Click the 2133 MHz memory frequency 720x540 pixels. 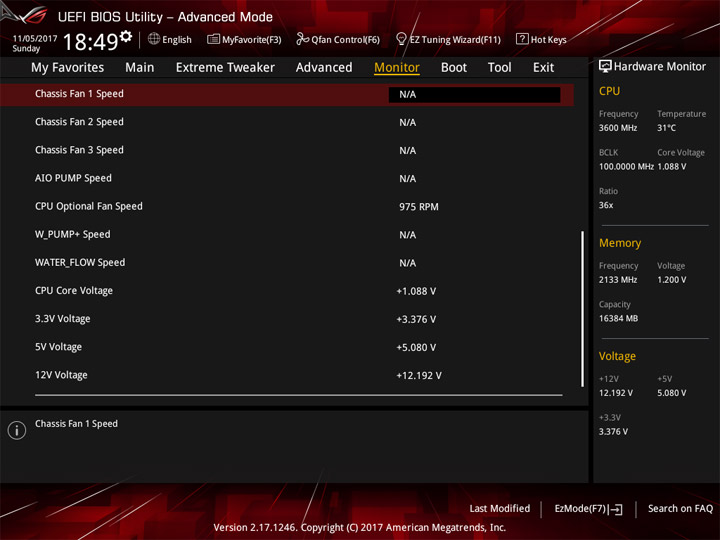618,280
